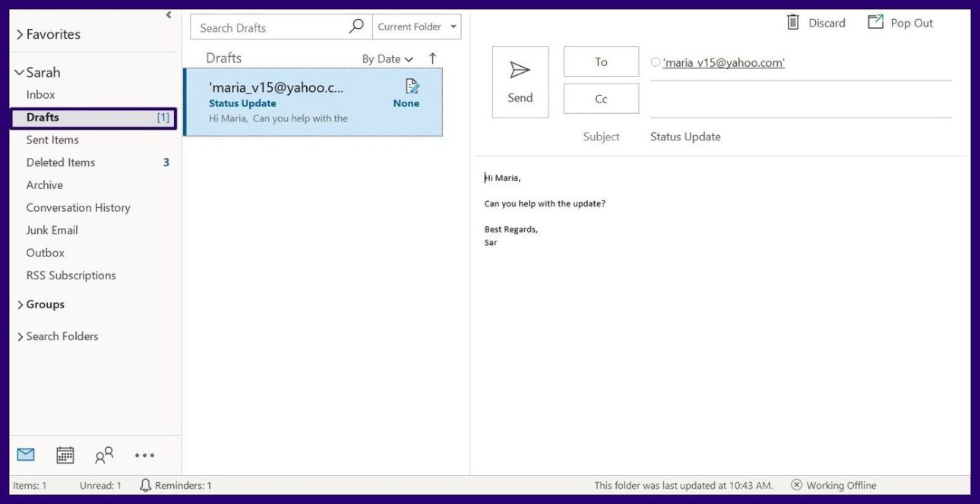Viewport: 980px width, 504px height.
Task: Click the Working Offline status icon
Action: tap(796, 485)
